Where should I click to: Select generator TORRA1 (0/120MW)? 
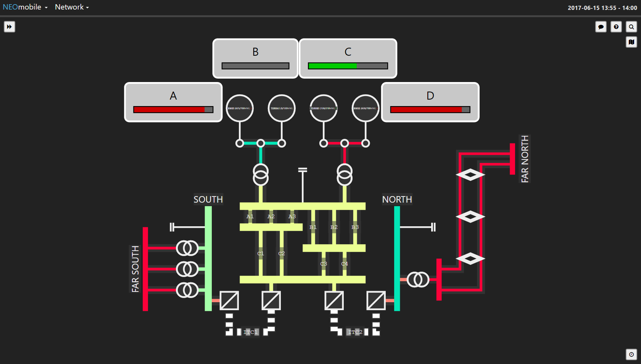[x=281, y=108]
